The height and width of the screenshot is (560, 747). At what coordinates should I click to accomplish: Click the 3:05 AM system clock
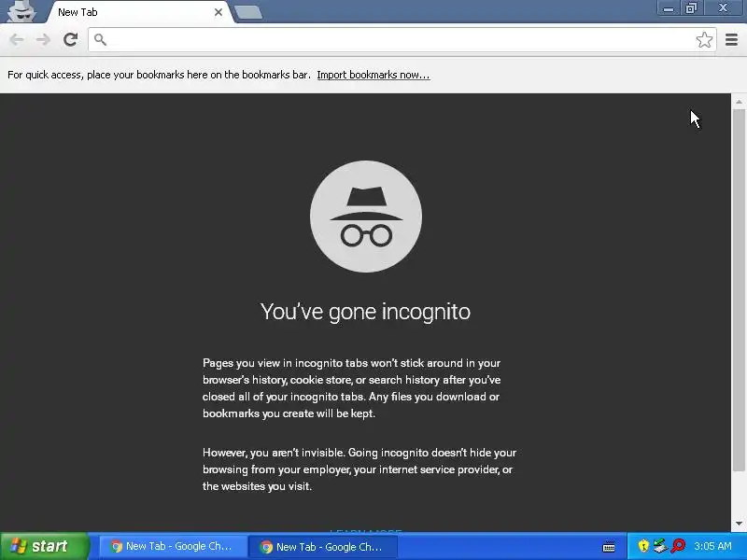[x=712, y=546]
